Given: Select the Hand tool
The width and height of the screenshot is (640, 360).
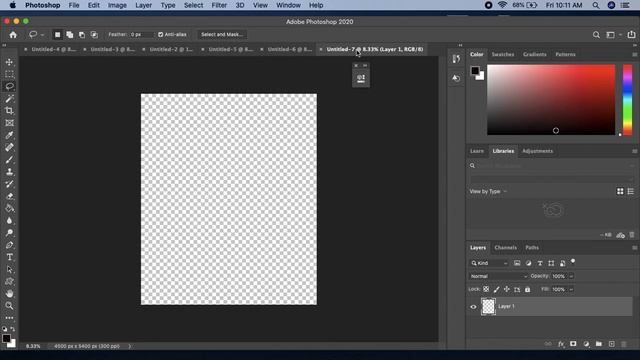Looking at the screenshot, I should click(9, 293).
